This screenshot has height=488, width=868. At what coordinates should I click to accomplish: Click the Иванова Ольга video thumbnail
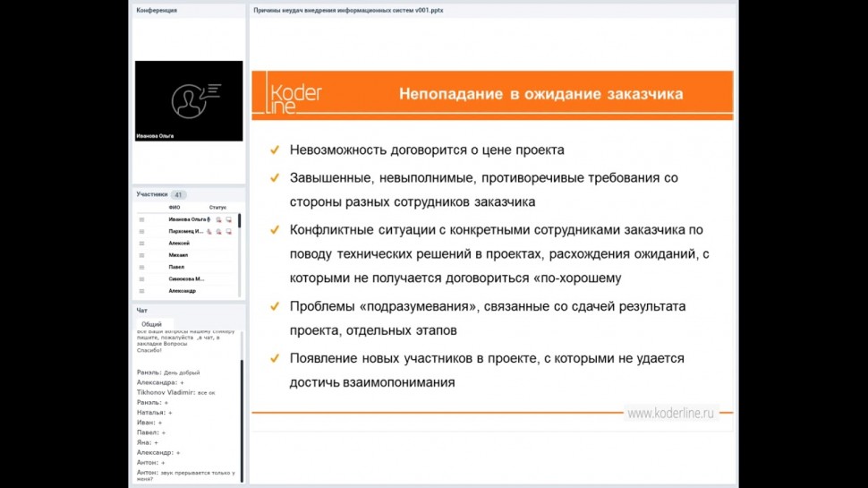(189, 100)
